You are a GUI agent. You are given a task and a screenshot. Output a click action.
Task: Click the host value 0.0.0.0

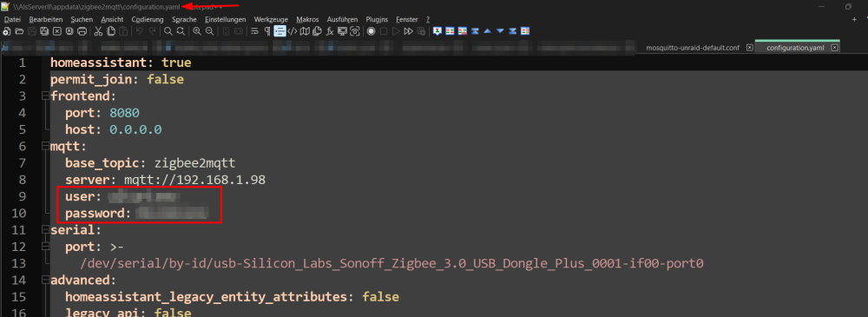coord(135,129)
